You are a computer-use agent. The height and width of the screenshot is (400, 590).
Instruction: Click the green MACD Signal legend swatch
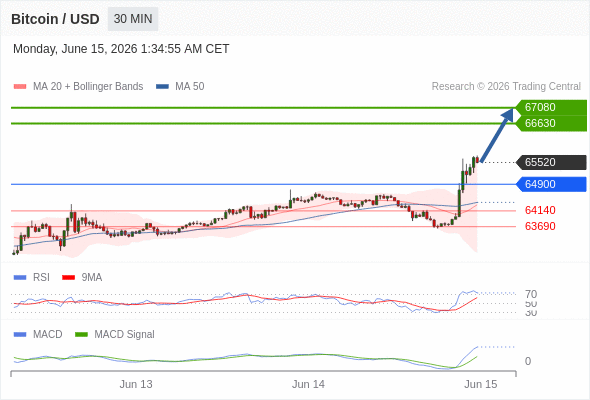81,335
